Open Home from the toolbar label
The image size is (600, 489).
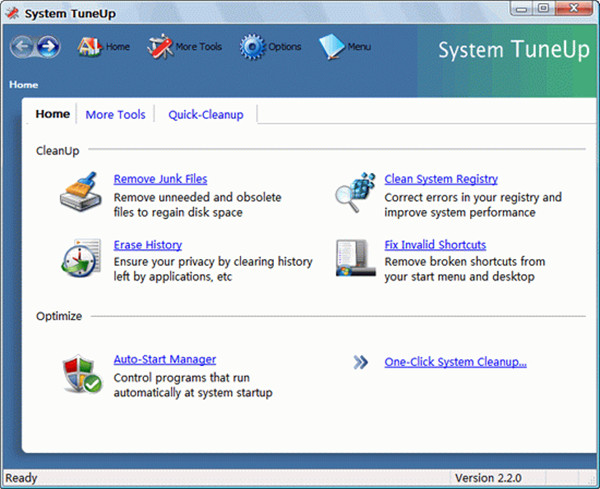tap(118, 47)
